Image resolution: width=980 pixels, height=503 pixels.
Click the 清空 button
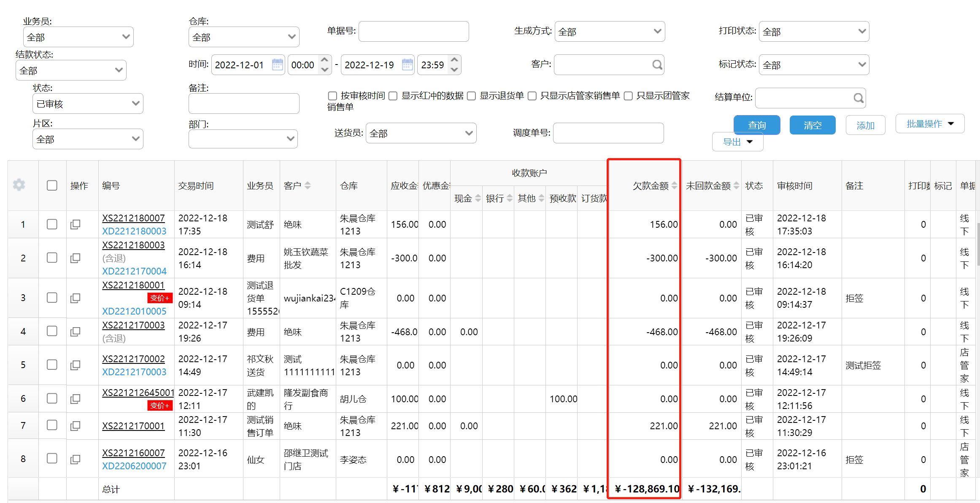tap(813, 125)
